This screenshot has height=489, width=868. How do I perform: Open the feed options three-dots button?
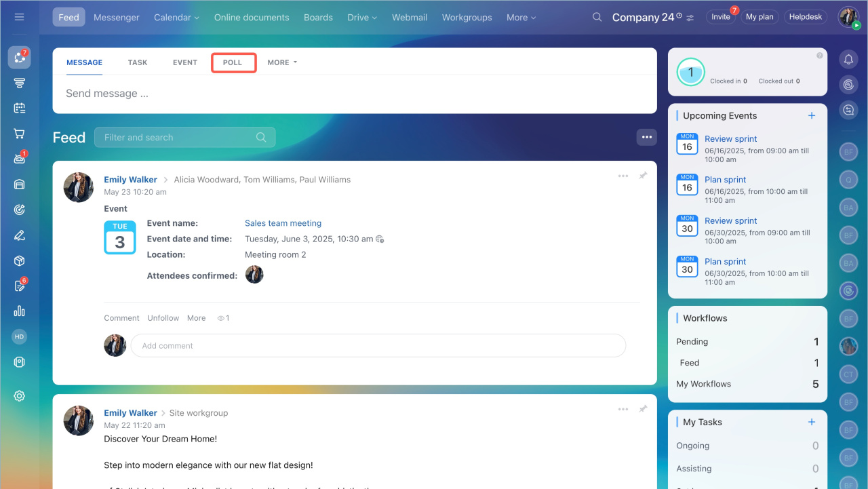point(646,137)
